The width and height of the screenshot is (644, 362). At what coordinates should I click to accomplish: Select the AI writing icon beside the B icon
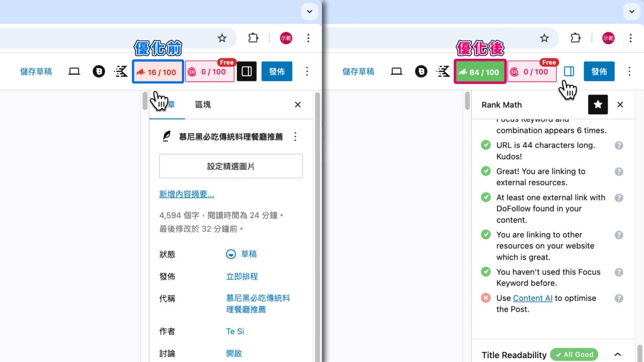pos(121,71)
